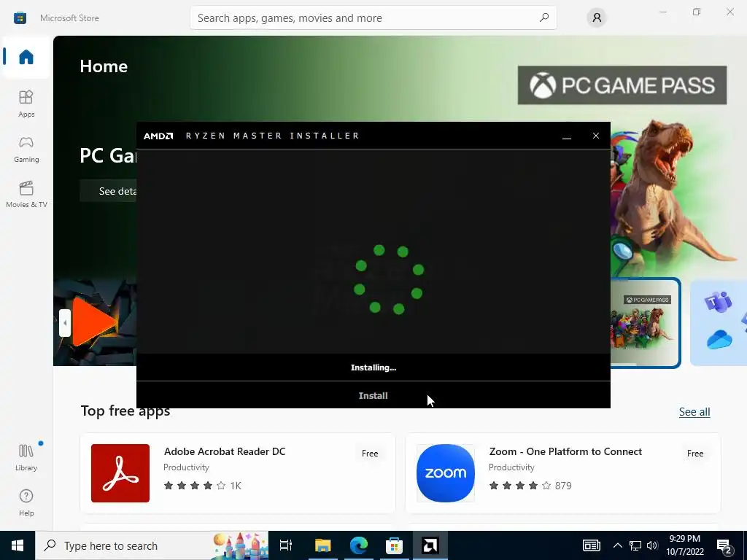Click the See details button on banner
Image resolution: width=747 pixels, height=560 pixels.
pos(109,191)
